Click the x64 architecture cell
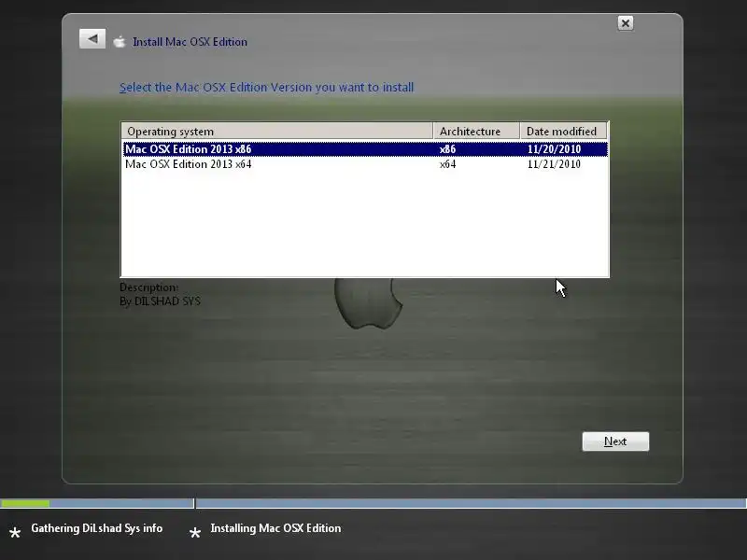747x560 pixels. (x=447, y=164)
